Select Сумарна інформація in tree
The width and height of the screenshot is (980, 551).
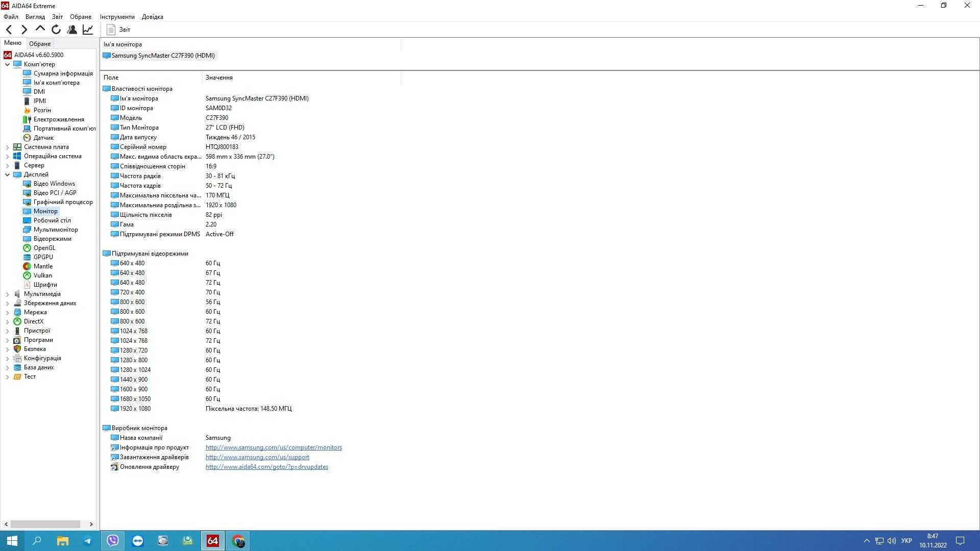point(63,73)
